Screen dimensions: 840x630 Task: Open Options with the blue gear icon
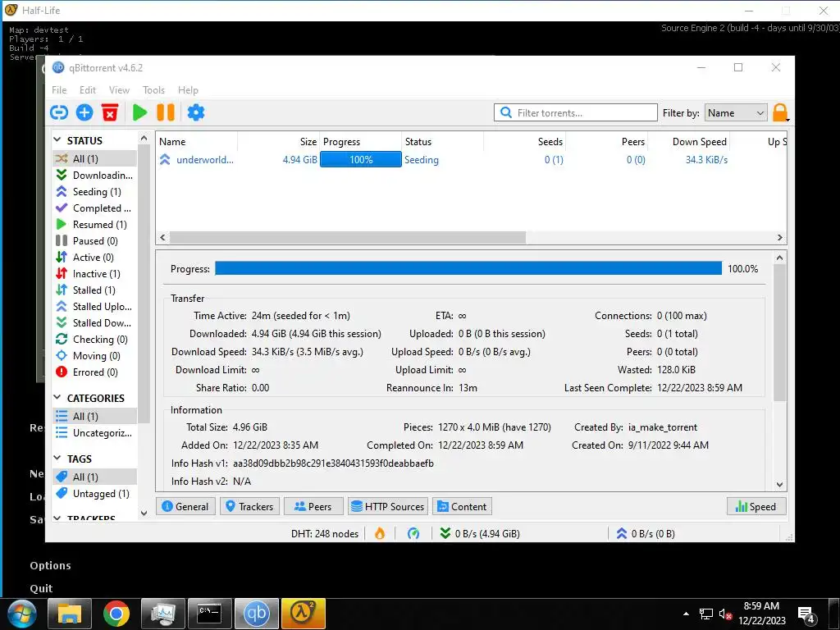pyautogui.click(x=196, y=112)
